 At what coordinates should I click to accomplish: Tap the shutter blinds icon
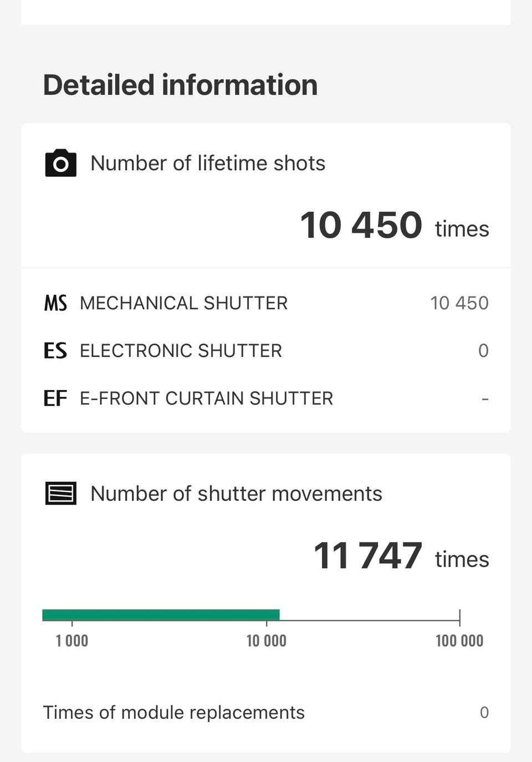tap(60, 493)
